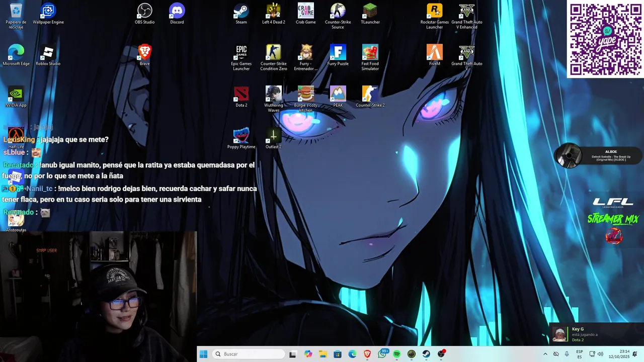Open the Discord desktop shortcut
This screenshot has height=362, width=644.
[x=177, y=14]
